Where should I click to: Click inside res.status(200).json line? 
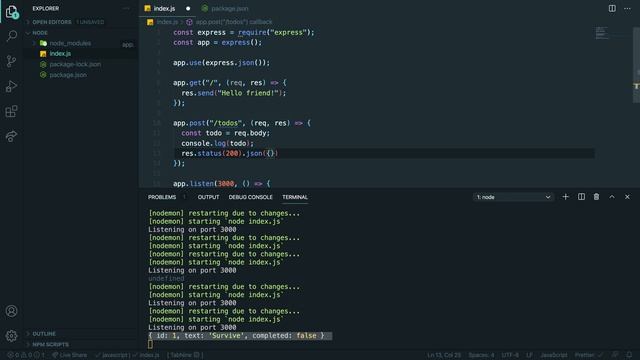pyautogui.click(x=229, y=153)
